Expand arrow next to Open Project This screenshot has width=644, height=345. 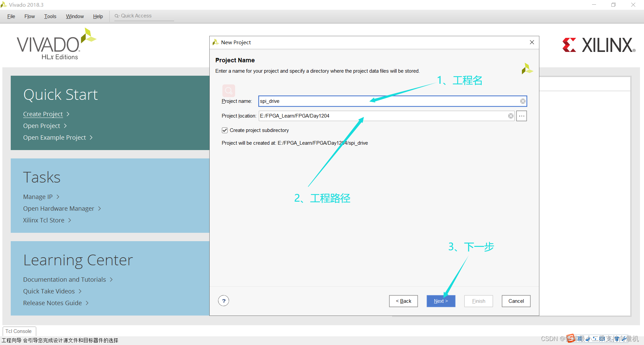[65, 126]
